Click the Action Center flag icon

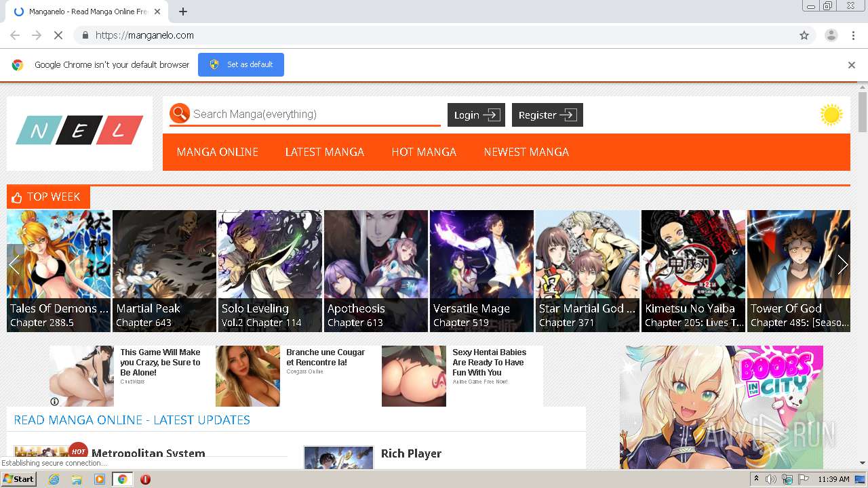(804, 479)
